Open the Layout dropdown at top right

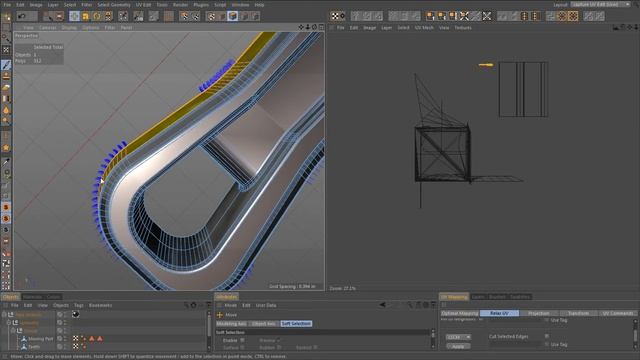pyautogui.click(x=601, y=4)
